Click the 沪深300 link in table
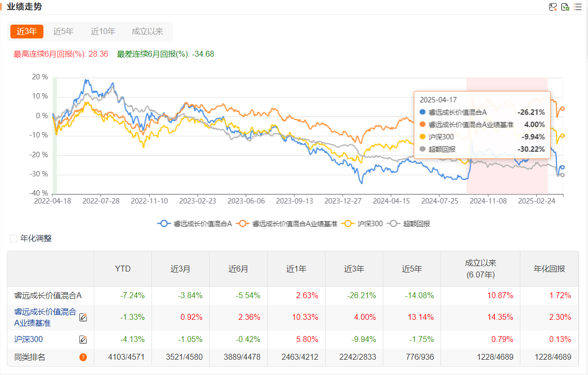Viewport: 588px width, 375px height. click(29, 340)
